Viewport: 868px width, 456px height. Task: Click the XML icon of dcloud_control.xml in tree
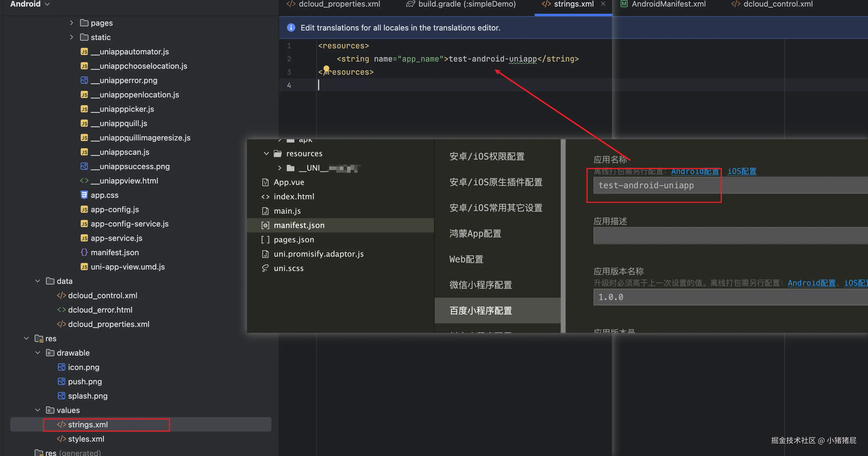tap(61, 295)
